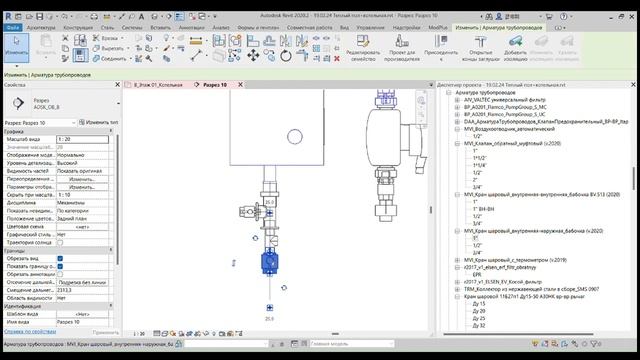Open the Главная модель dropdown in status bar

pos(351,344)
